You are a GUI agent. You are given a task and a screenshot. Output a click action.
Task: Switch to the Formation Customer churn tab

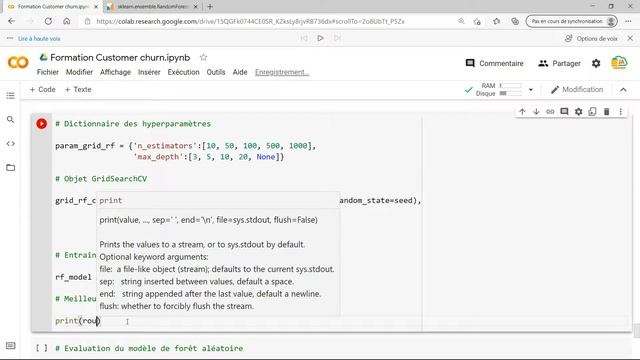53,7
